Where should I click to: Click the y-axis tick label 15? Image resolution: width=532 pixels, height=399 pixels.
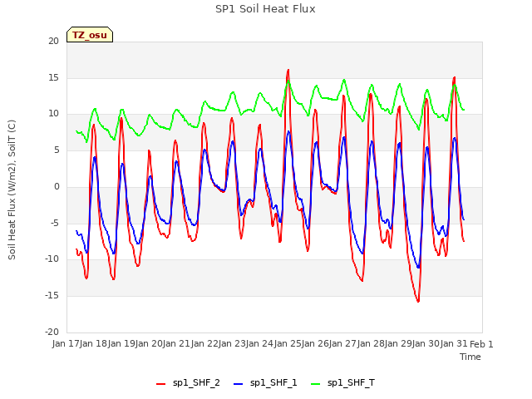coord(53,77)
